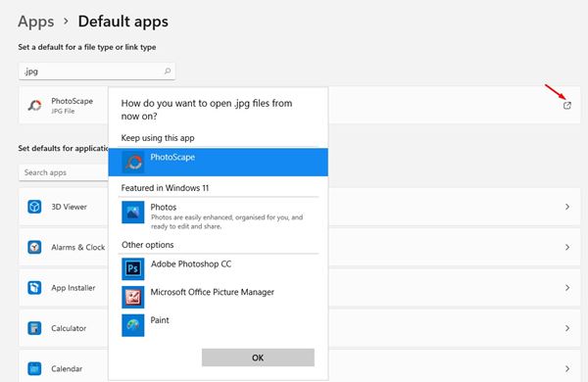Click the Calendar app icon
Viewport: 588px width, 382px height.
(34, 368)
